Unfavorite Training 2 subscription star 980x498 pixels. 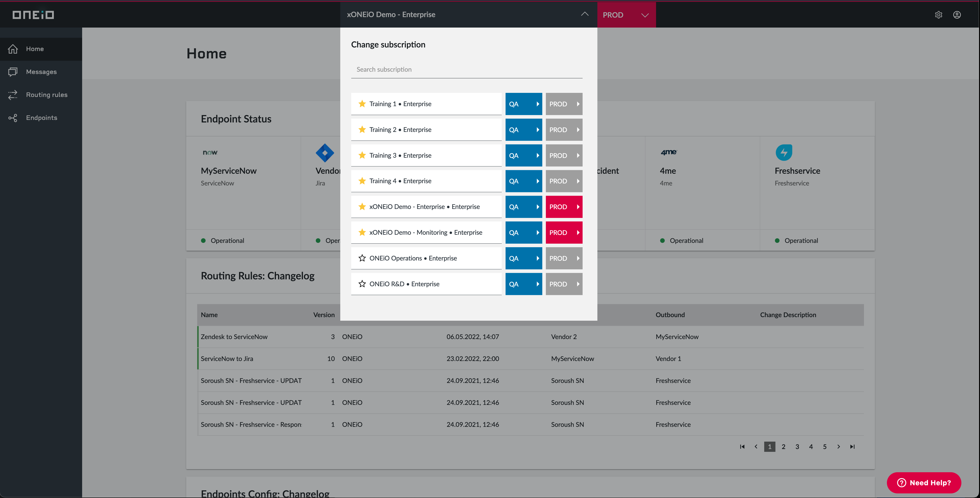click(362, 129)
